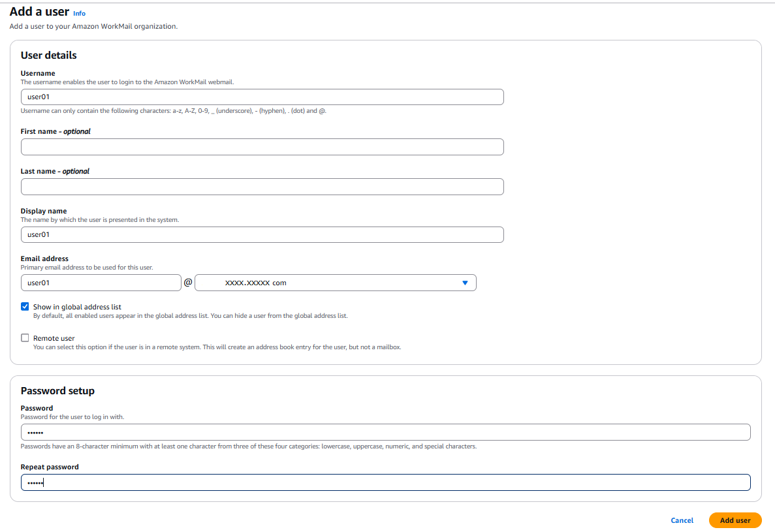Click the Password setup section heading
The height and width of the screenshot is (532, 775).
57,391
